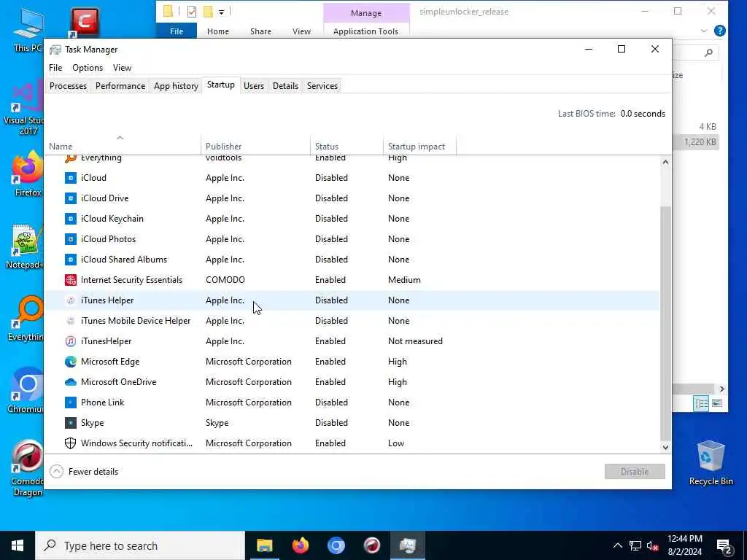747x560 pixels.
Task: Click the network tray icon
Action: click(x=635, y=545)
